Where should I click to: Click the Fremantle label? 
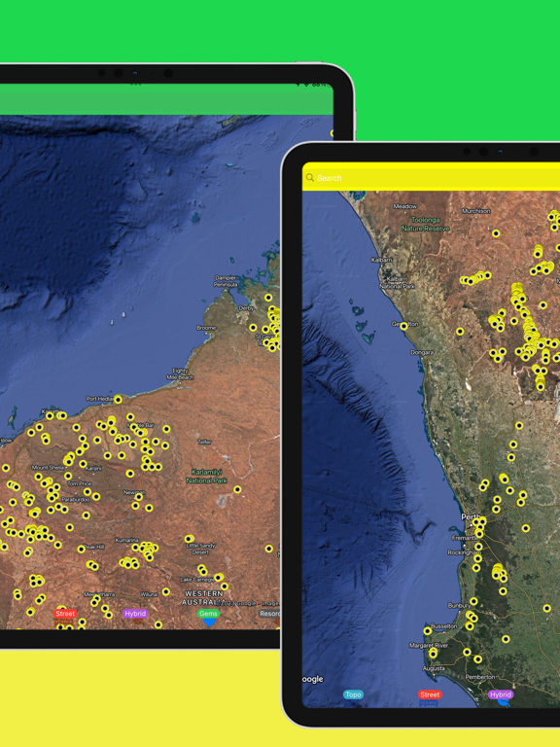[x=465, y=537]
